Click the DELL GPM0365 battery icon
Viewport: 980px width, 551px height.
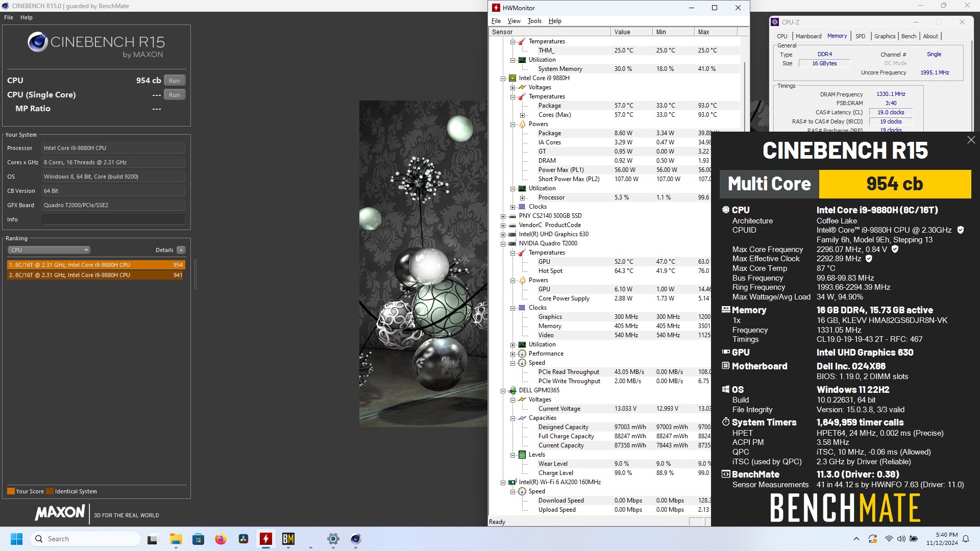coord(512,390)
